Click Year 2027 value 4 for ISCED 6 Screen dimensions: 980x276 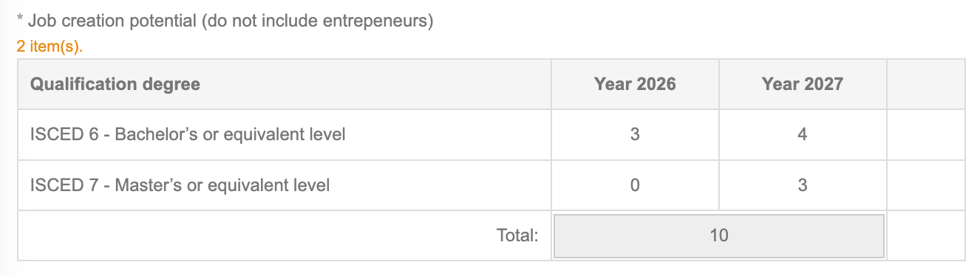click(802, 135)
